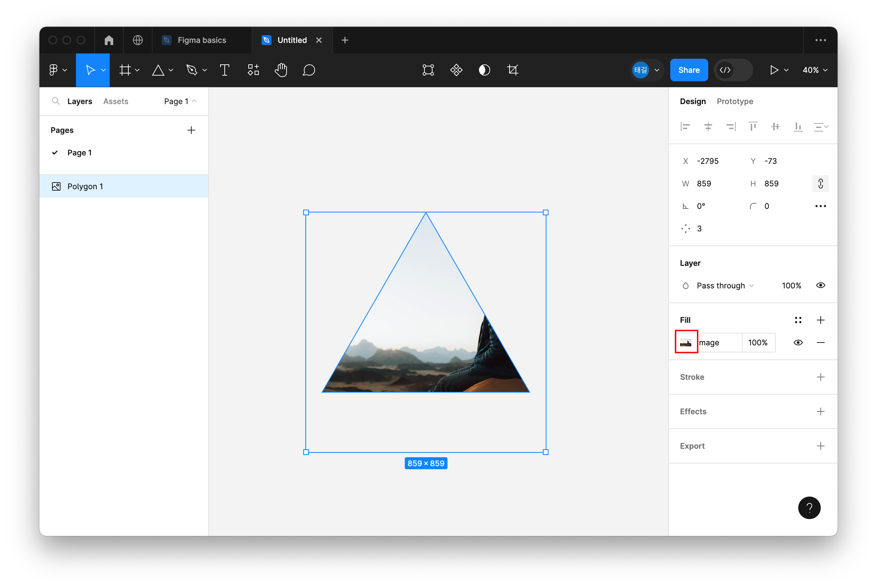Select the Hand tool
Screen dimensions: 877x588
click(281, 70)
